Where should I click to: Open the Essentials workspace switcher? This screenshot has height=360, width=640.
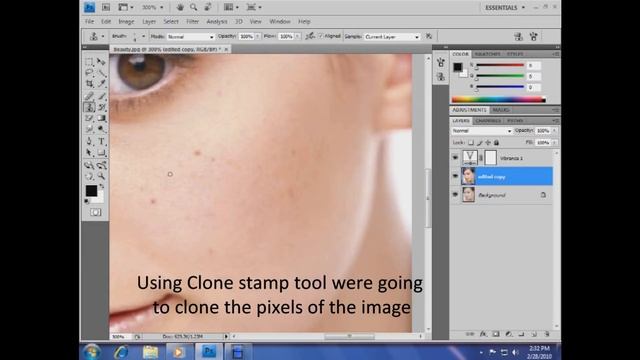[x=505, y=7]
